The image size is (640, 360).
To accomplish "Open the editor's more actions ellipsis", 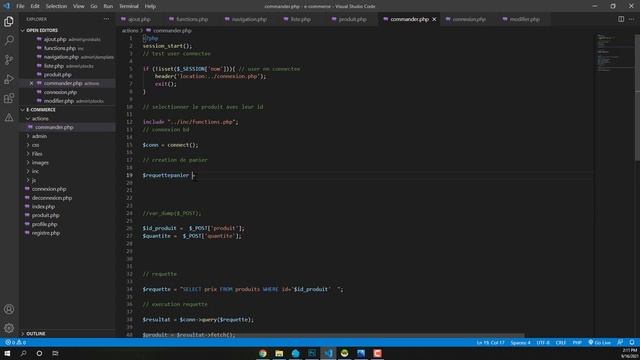I will tap(631, 19).
